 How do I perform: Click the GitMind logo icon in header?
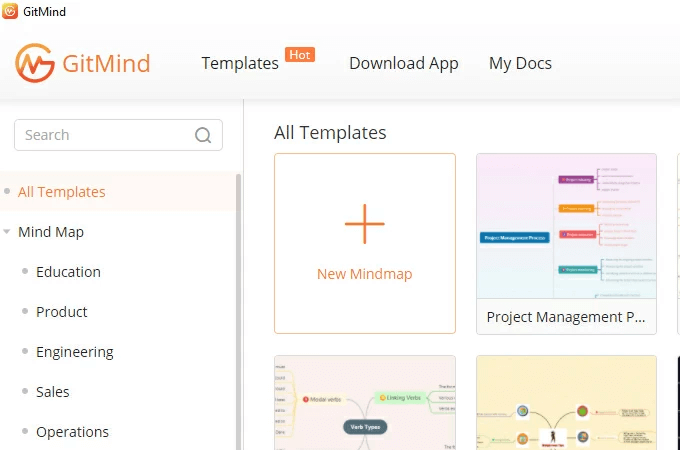click(35, 63)
